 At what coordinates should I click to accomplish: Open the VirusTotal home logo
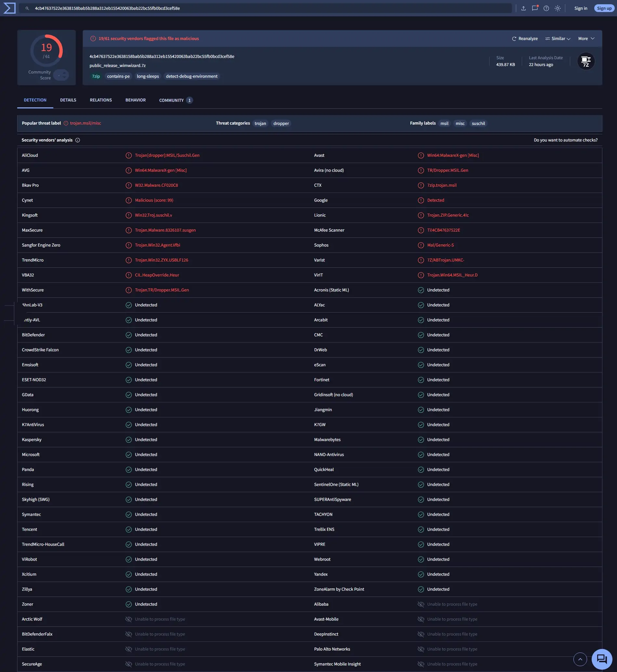[9, 8]
